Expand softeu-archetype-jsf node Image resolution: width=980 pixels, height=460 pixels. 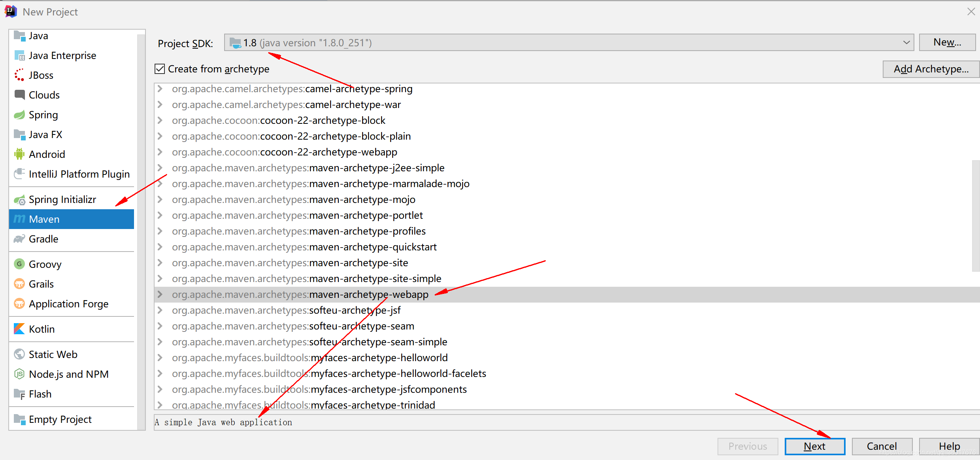pos(160,310)
